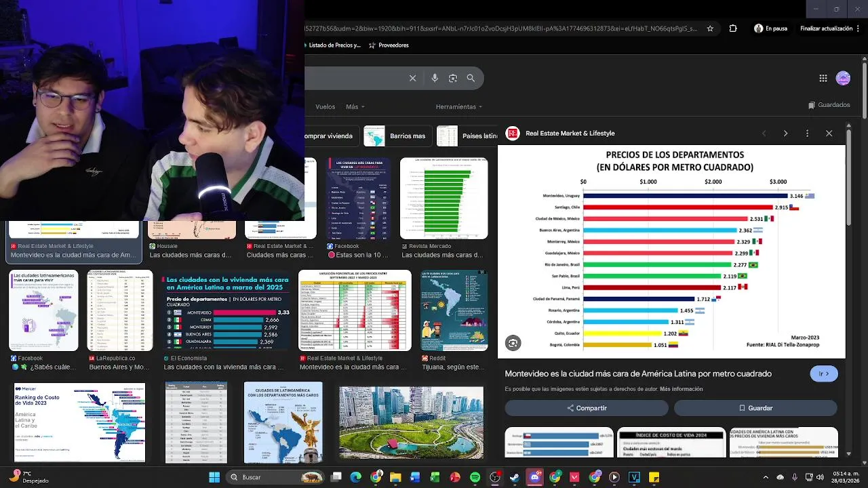Go to previous image in preview panel
The height and width of the screenshot is (488, 868).
coord(764,134)
